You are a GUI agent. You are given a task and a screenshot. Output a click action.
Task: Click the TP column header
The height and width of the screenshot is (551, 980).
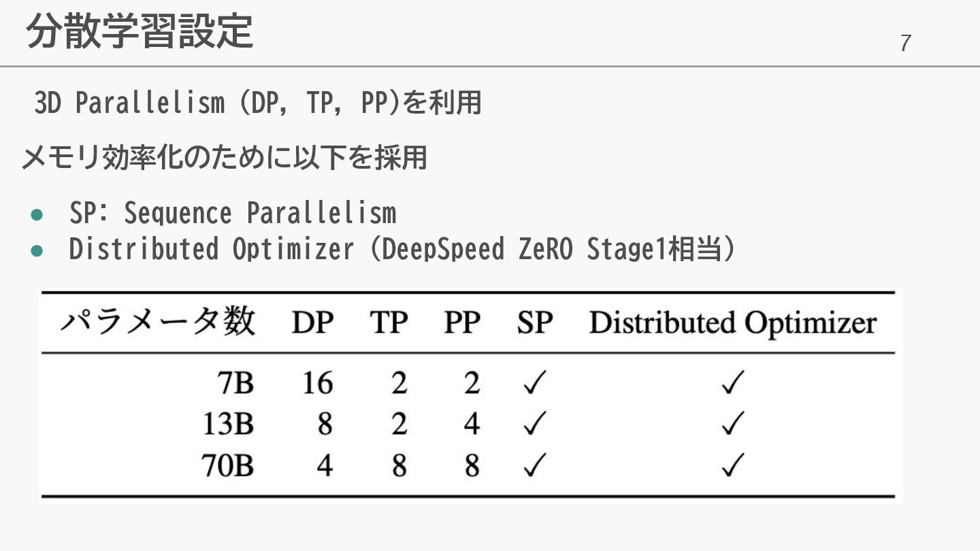[x=389, y=322]
